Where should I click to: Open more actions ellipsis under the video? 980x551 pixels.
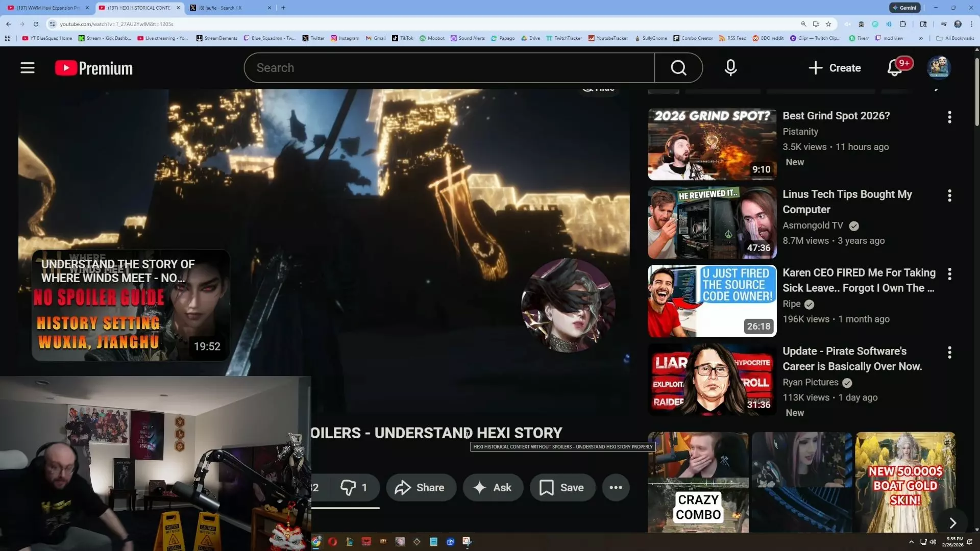pos(616,488)
